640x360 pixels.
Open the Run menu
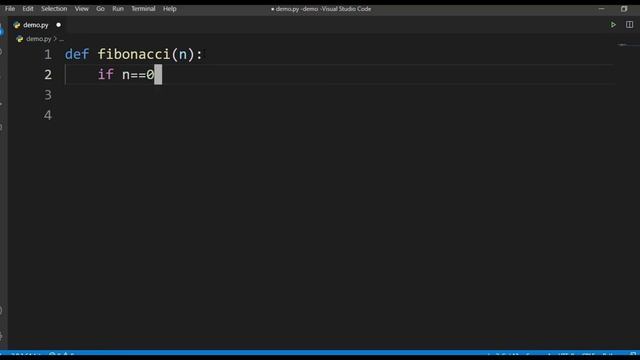pyautogui.click(x=118, y=9)
